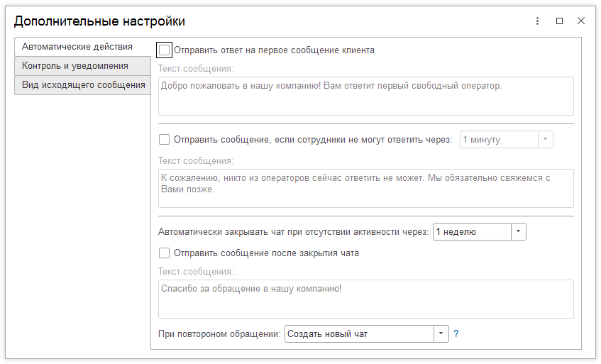Open the kebab more-options menu in title bar

click(538, 21)
